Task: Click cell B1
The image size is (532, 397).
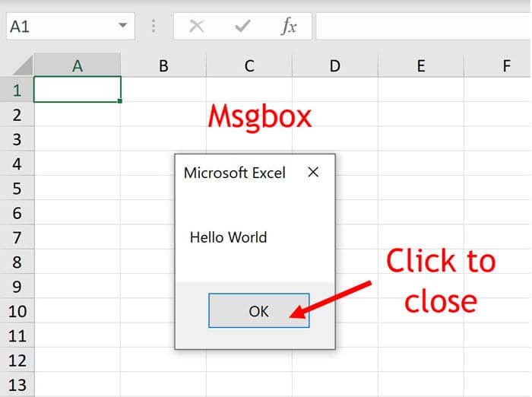Action: click(163, 90)
